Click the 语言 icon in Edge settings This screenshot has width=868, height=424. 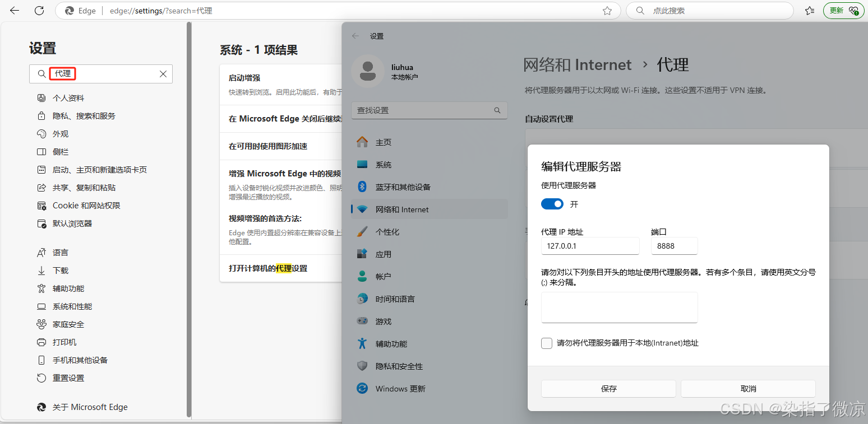41,253
